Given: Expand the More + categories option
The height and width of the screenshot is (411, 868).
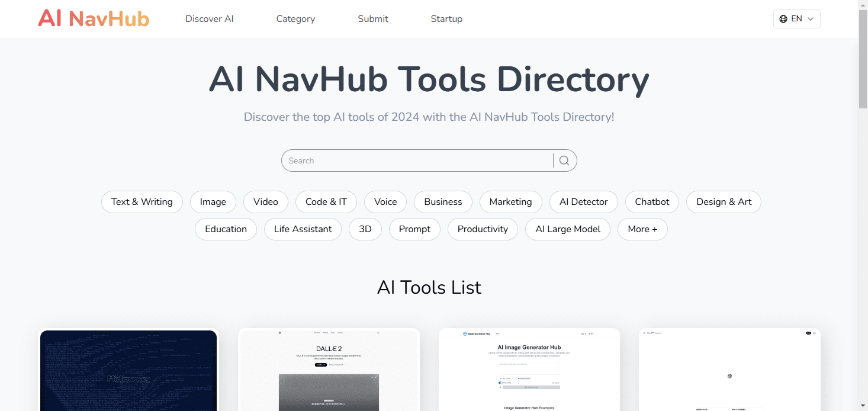Looking at the screenshot, I should tap(642, 229).
